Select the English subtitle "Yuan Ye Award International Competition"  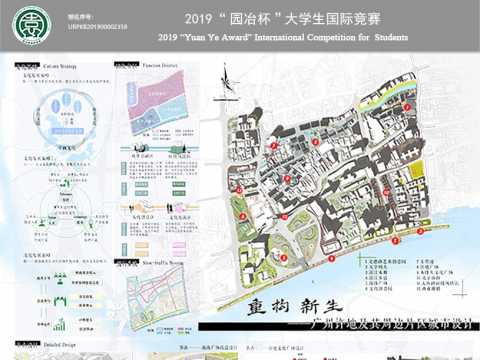coord(283,37)
